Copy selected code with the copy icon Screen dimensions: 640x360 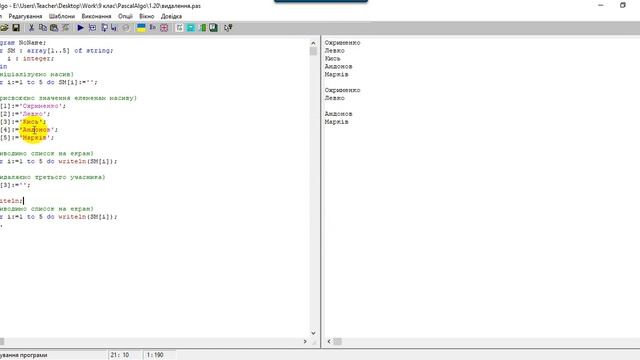[42, 28]
